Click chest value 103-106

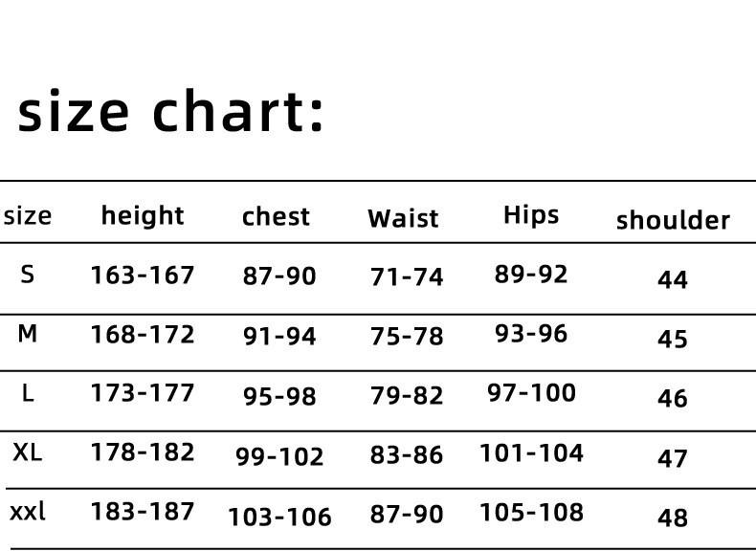pyautogui.click(x=279, y=517)
